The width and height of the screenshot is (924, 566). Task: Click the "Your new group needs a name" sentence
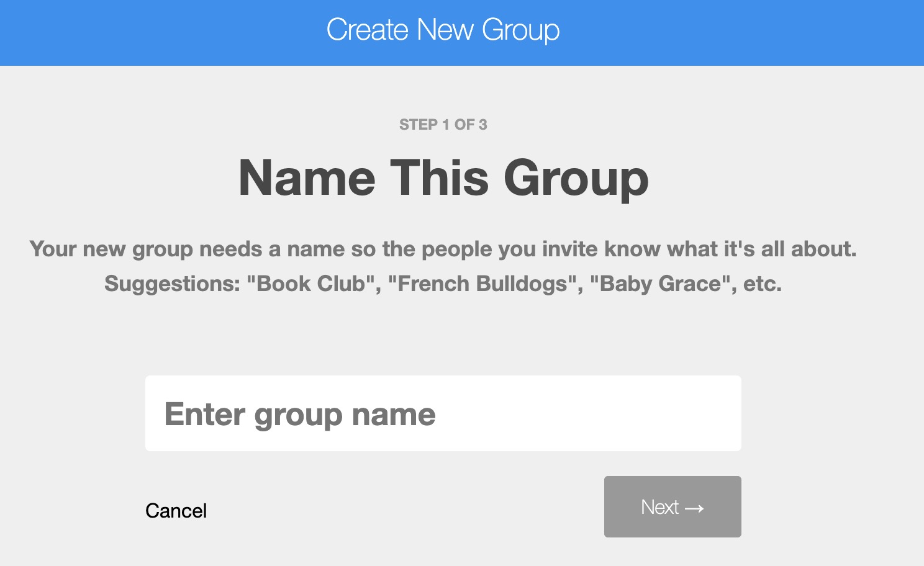tap(186, 249)
